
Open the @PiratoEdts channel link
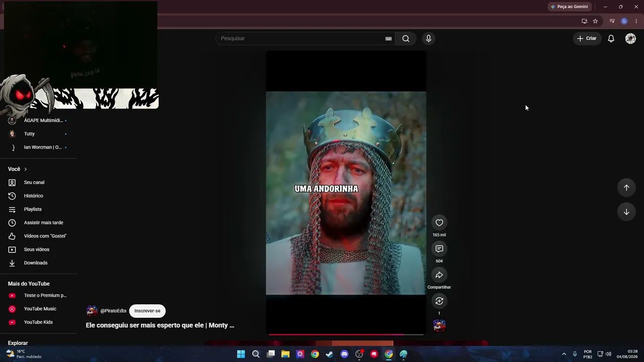tap(113, 311)
